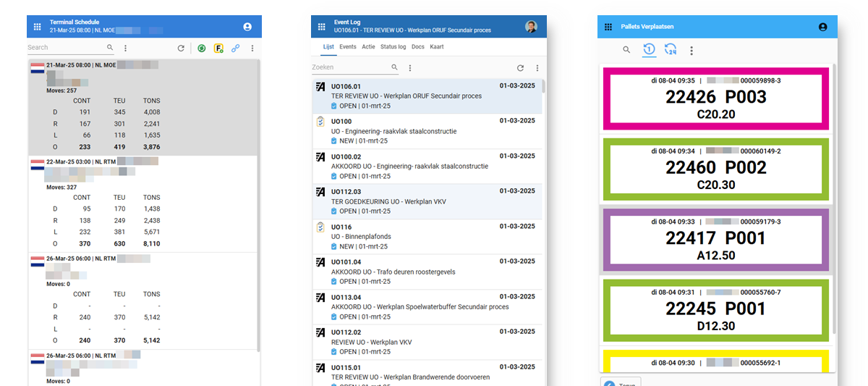868x386 pixels.
Task: Click the blue link icon in Terminal Schedule
Action: (x=235, y=49)
